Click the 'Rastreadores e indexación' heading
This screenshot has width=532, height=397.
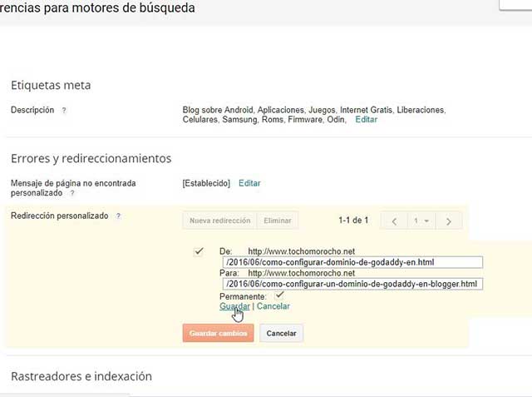pos(81,376)
